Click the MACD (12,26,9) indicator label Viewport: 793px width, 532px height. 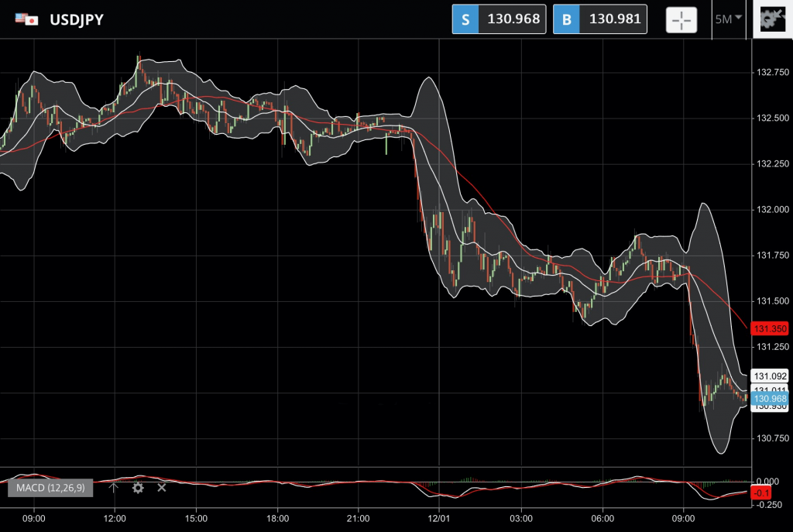pyautogui.click(x=50, y=488)
